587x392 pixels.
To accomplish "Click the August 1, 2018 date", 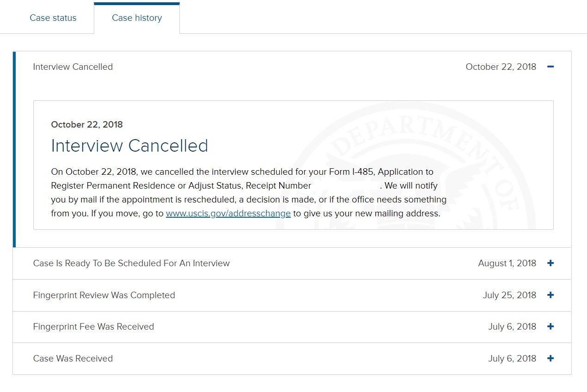I will (507, 263).
